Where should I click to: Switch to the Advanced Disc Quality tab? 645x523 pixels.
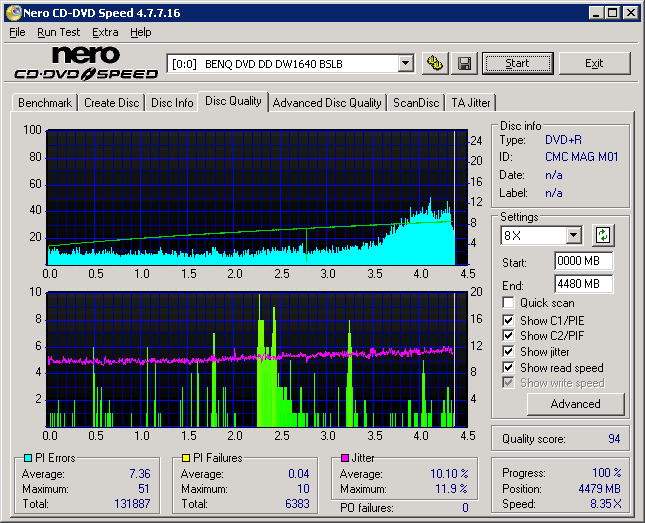(327, 103)
